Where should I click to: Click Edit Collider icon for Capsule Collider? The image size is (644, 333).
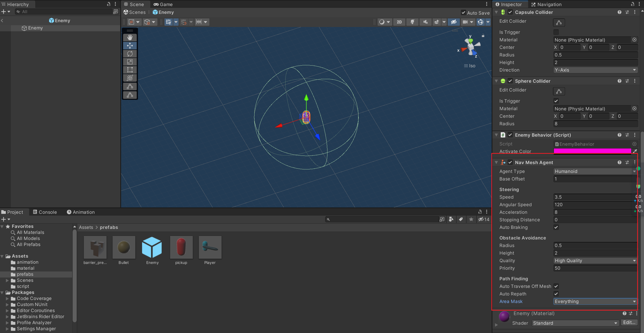(x=559, y=23)
